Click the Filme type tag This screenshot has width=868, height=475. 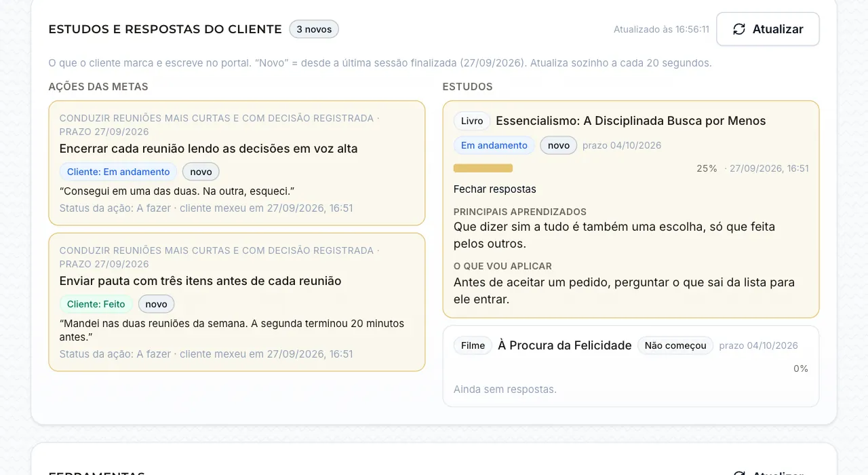[473, 345]
